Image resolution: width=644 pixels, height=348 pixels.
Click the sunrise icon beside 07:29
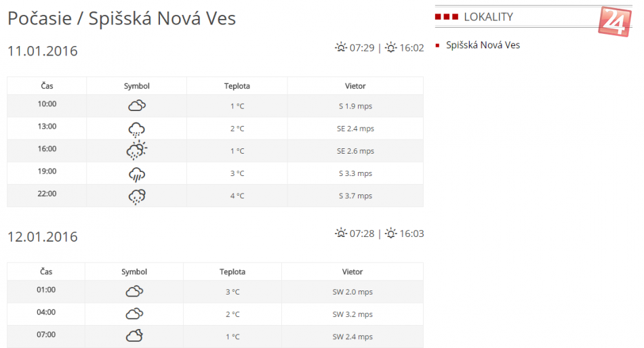(x=341, y=47)
